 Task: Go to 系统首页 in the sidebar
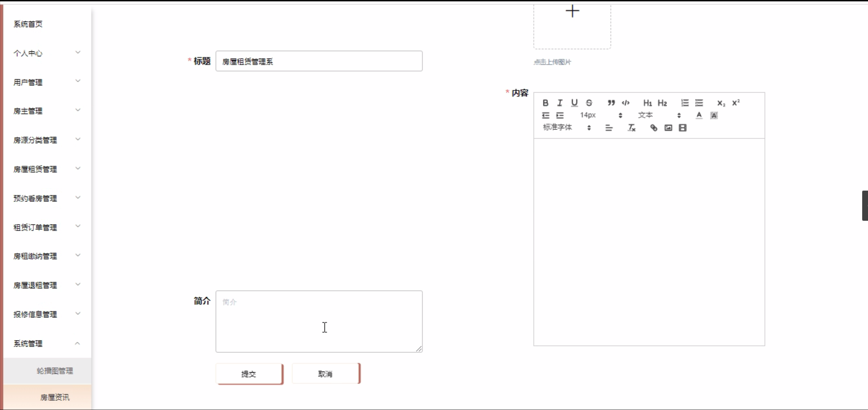pos(28,24)
